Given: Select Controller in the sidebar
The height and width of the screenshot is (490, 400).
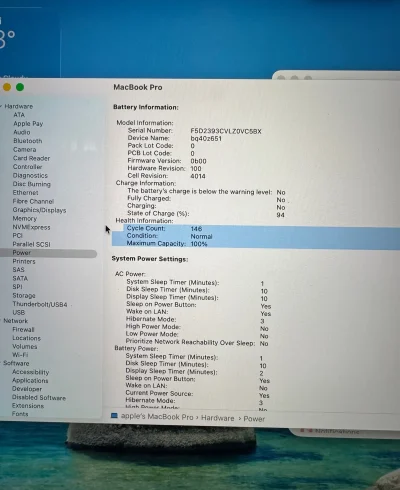Looking at the screenshot, I should (x=27, y=167).
